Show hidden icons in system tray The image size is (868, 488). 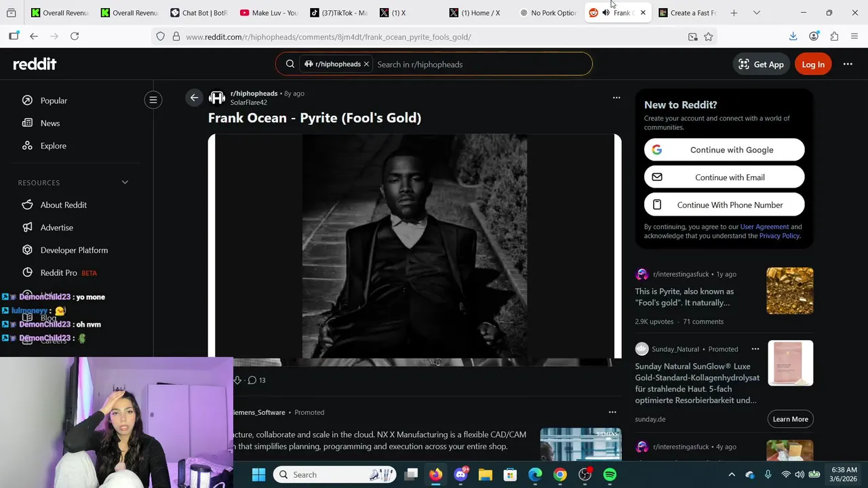732,474
